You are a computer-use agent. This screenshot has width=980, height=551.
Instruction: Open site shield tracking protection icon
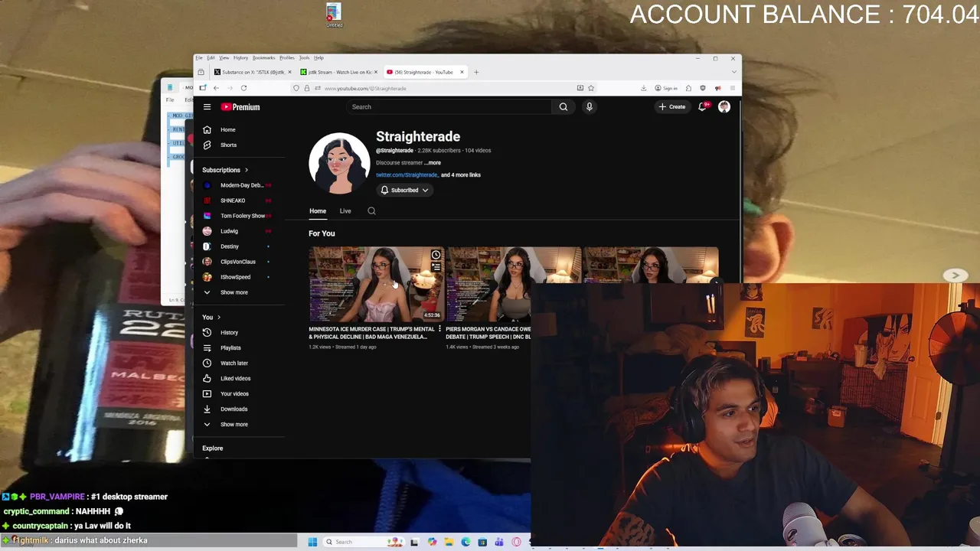point(296,88)
